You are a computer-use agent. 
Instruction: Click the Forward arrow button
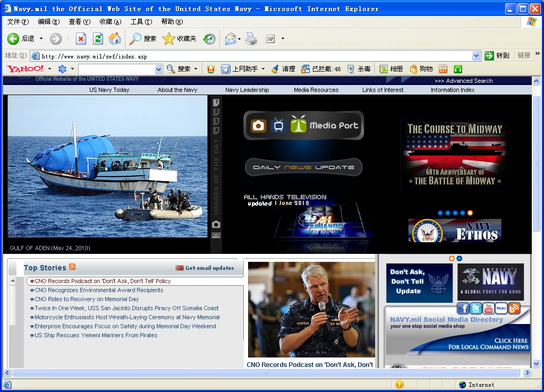pyautogui.click(x=55, y=39)
